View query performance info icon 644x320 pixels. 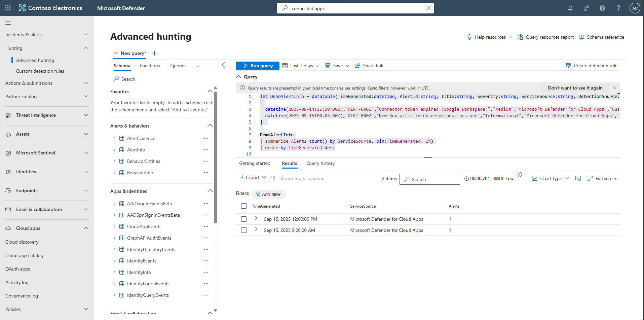519,174
